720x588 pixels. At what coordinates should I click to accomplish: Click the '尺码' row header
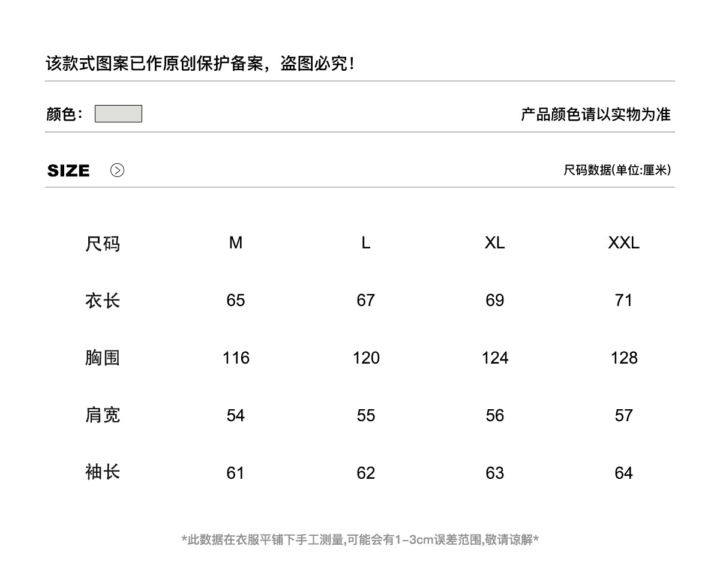click(x=103, y=244)
